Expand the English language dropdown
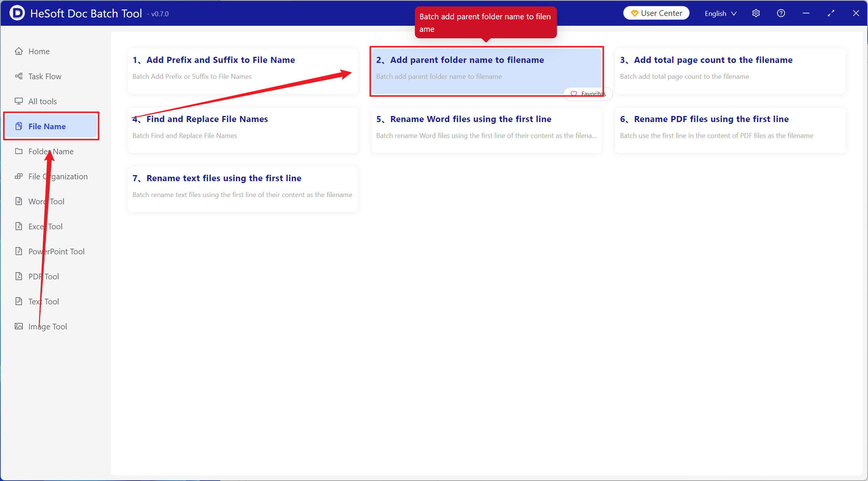 point(720,13)
